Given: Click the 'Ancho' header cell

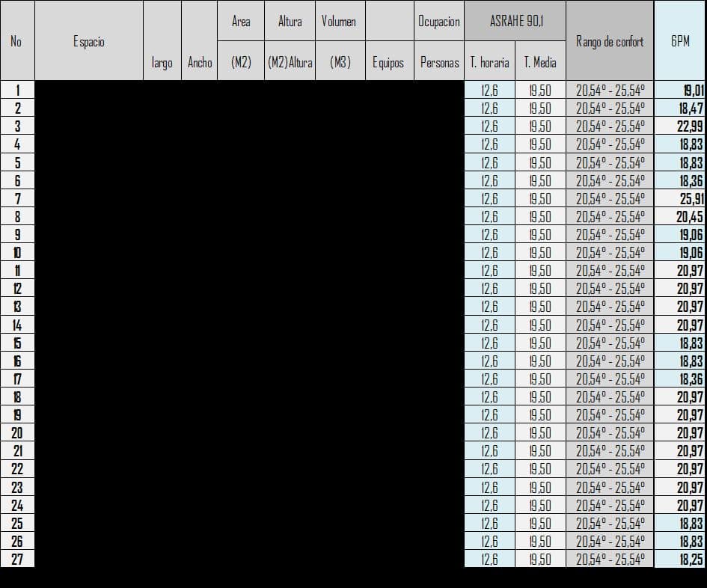Looking at the screenshot, I should point(199,40).
